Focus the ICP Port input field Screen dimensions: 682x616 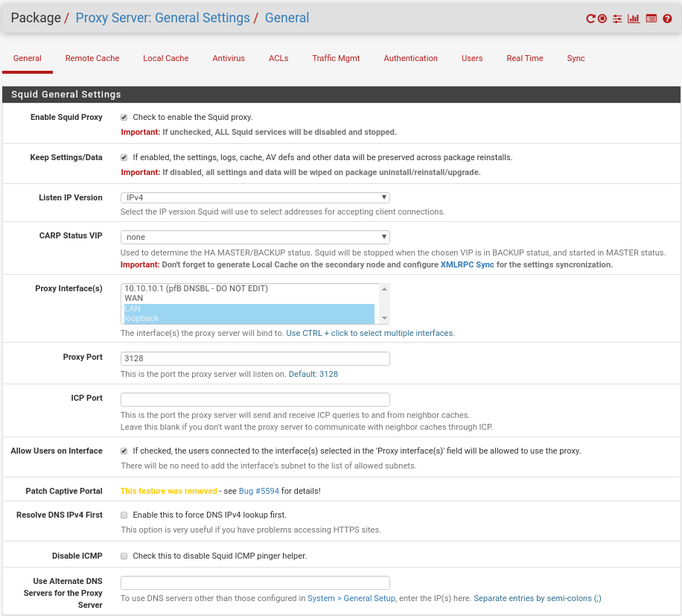pyautogui.click(x=255, y=399)
